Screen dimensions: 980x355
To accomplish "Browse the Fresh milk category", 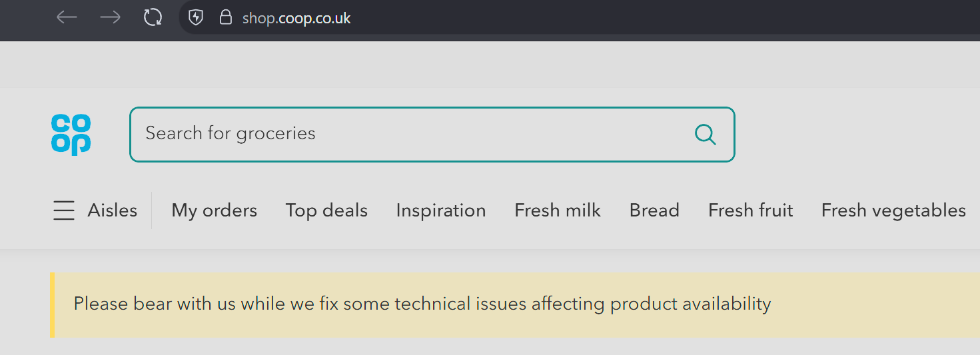I will [558, 210].
